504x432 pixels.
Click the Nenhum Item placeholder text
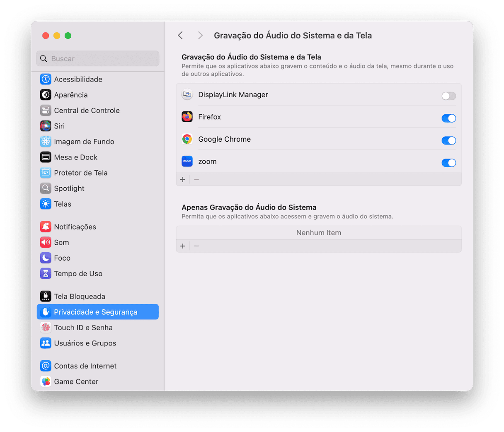[319, 233]
